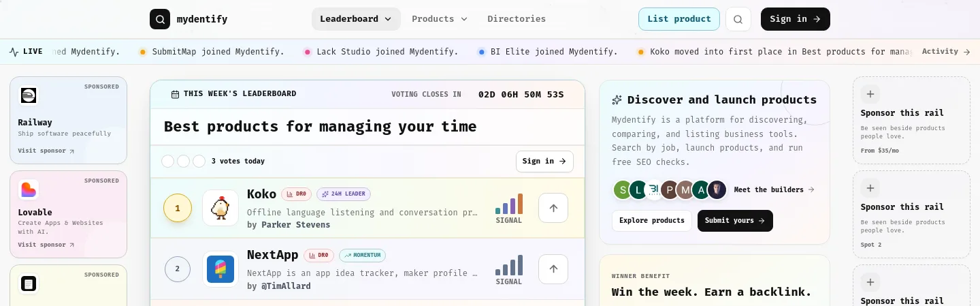The width and height of the screenshot is (980, 306).
Task: Click the voting countdown timer
Action: click(x=521, y=94)
